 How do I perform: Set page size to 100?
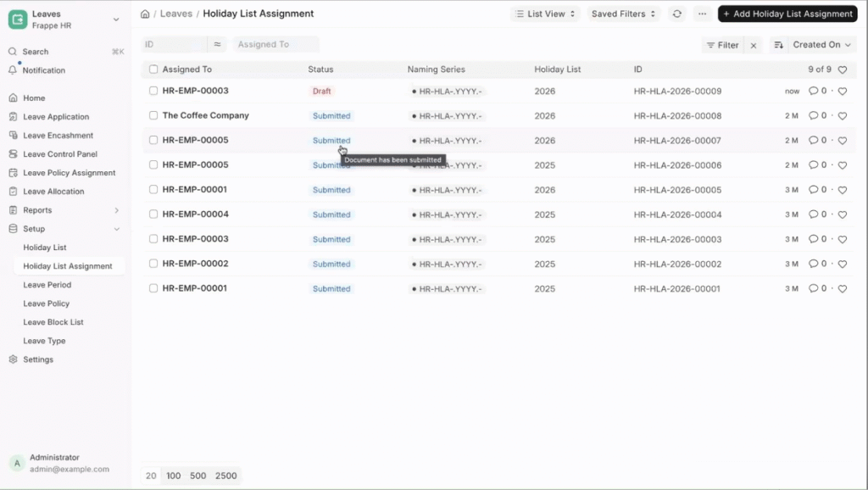[174, 476]
